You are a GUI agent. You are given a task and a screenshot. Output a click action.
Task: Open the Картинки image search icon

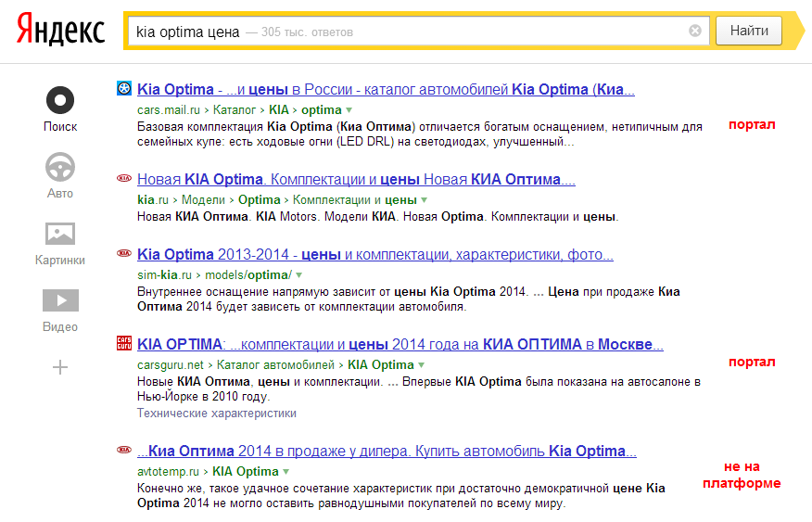coord(60,234)
